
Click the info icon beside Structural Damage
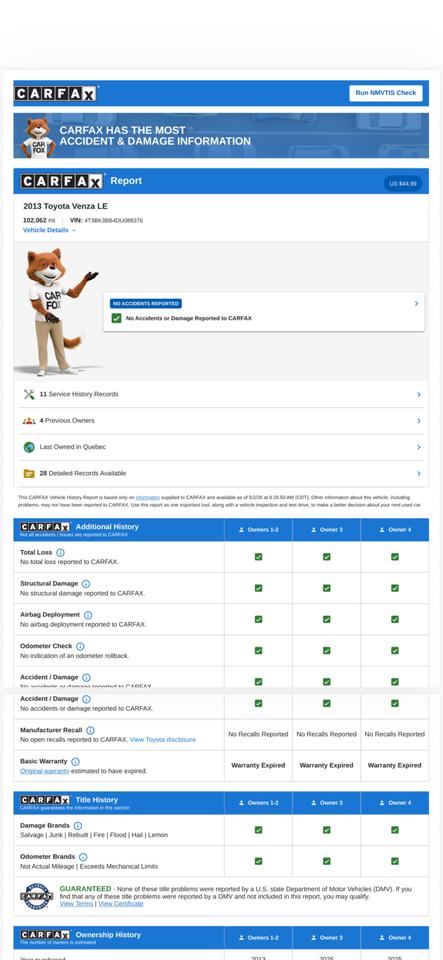(86, 583)
